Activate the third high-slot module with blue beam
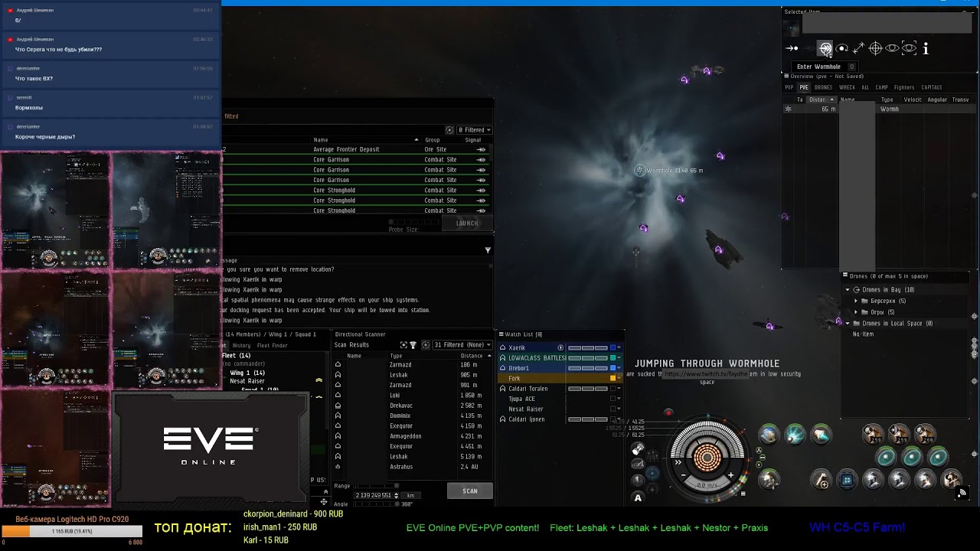The image size is (980, 551). click(x=821, y=435)
